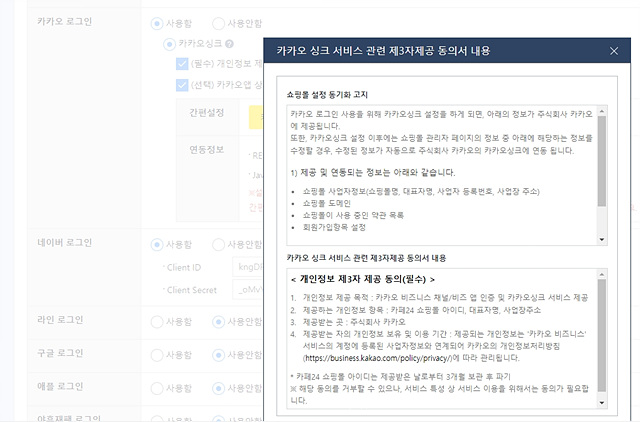Click down arrow of 쇼핑몰 설정 동기화 scrollbar
Screen dimensions: 640x422
[x=602, y=240]
